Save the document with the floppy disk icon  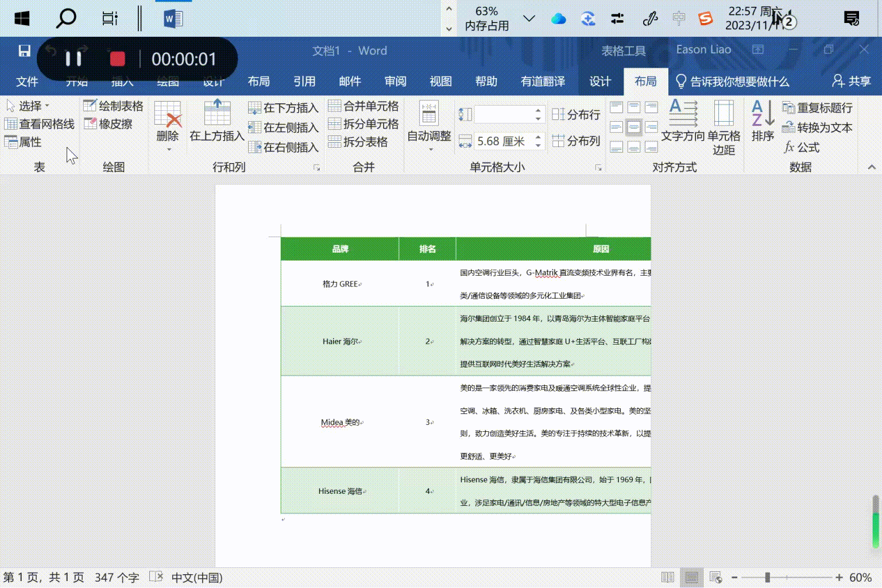(24, 51)
